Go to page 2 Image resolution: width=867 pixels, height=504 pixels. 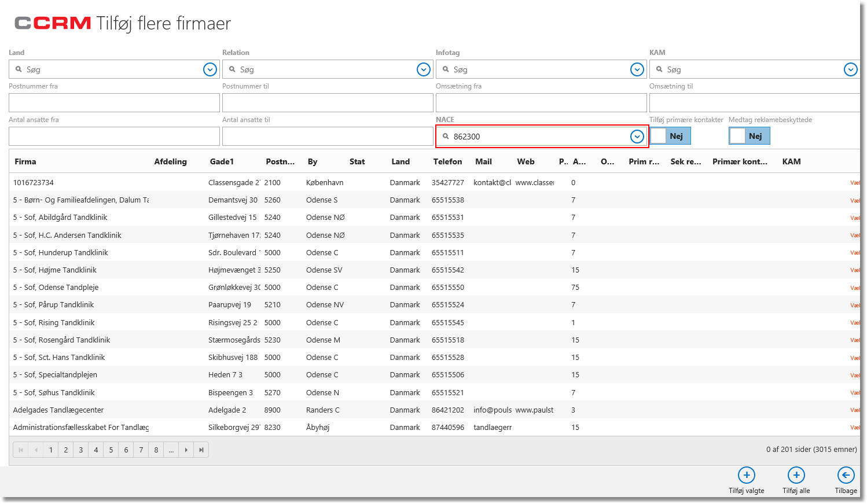coord(66,450)
